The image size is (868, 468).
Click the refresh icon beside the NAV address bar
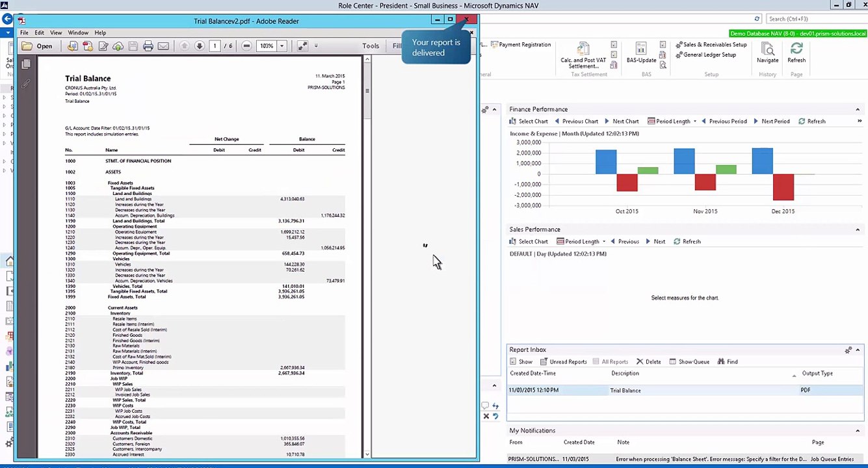757,19
